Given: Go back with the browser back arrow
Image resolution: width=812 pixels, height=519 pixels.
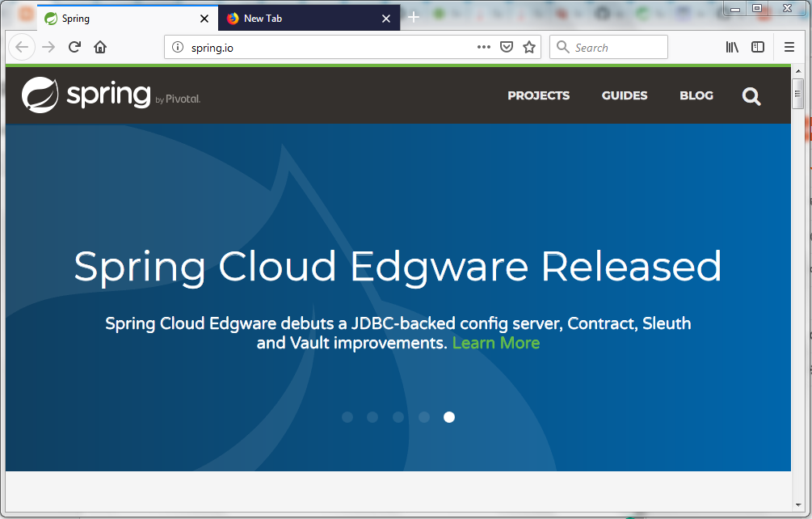Looking at the screenshot, I should point(22,47).
